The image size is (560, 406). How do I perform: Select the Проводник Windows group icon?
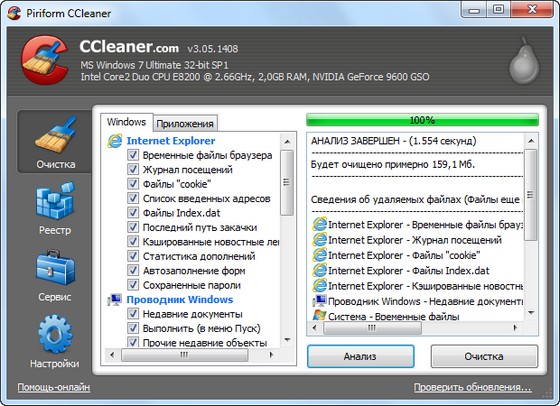coord(114,300)
